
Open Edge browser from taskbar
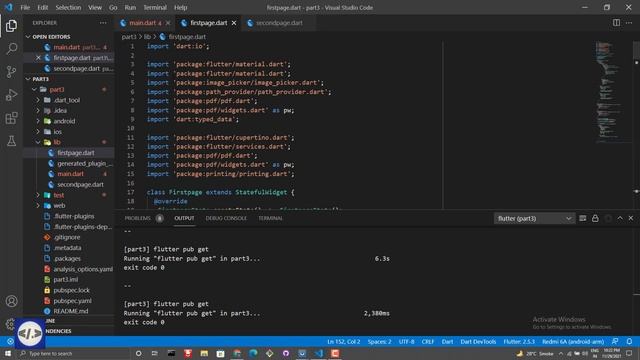click(x=253, y=353)
